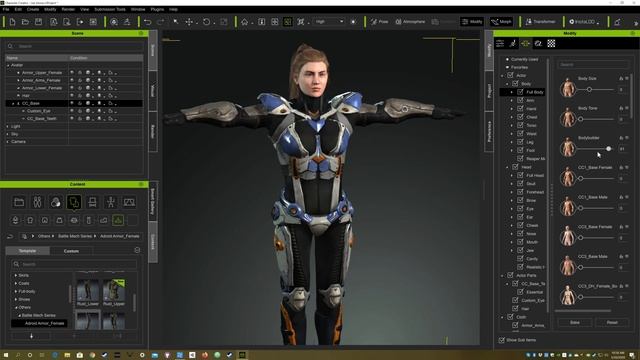Click the InstaLOD toolbar button
Screen dimensions: 640x360
coord(584,22)
